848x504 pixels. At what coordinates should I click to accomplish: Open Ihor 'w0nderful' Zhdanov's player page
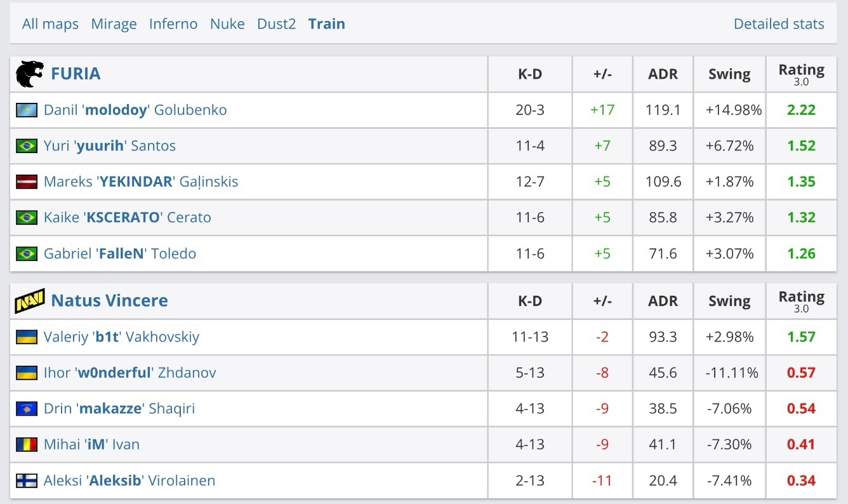tap(129, 373)
